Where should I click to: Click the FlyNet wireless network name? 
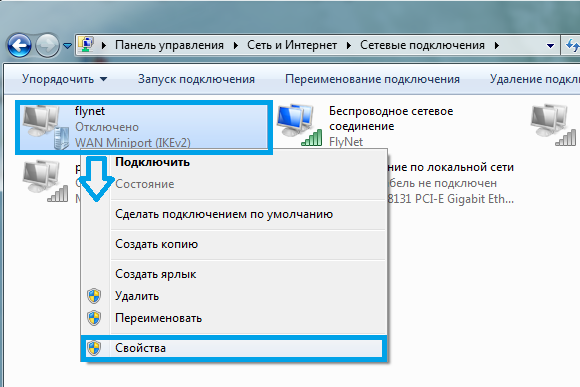tap(346, 142)
